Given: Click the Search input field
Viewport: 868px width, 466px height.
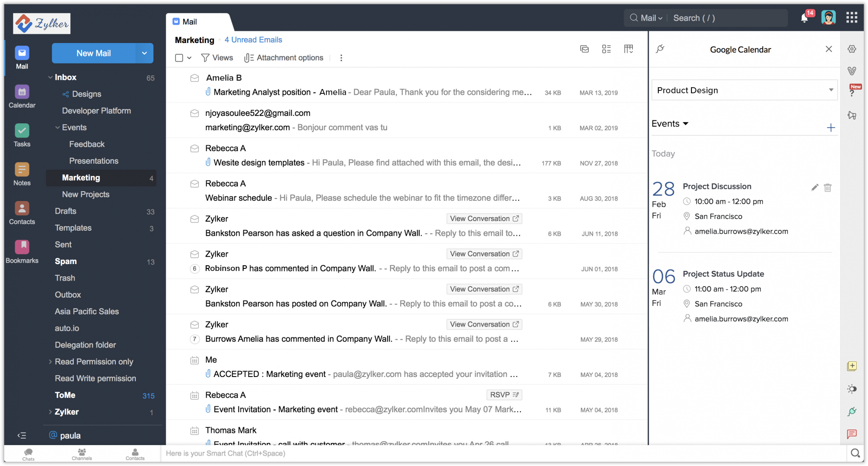Looking at the screenshot, I should pyautogui.click(x=727, y=18).
